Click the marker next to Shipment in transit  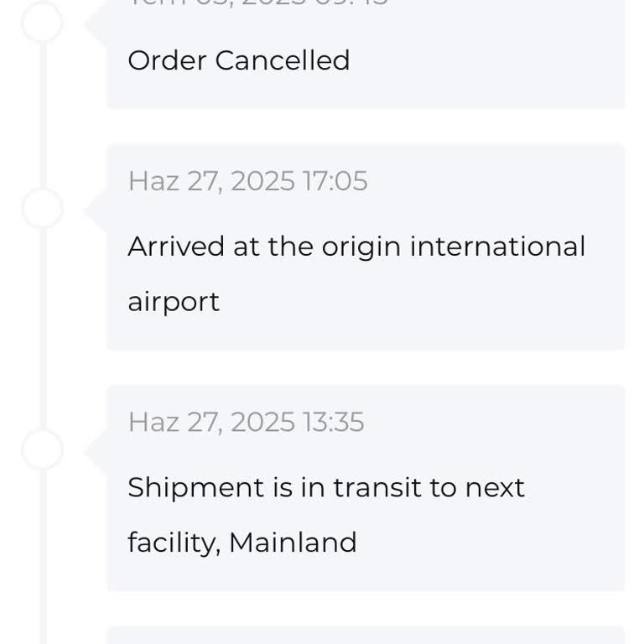point(42,449)
